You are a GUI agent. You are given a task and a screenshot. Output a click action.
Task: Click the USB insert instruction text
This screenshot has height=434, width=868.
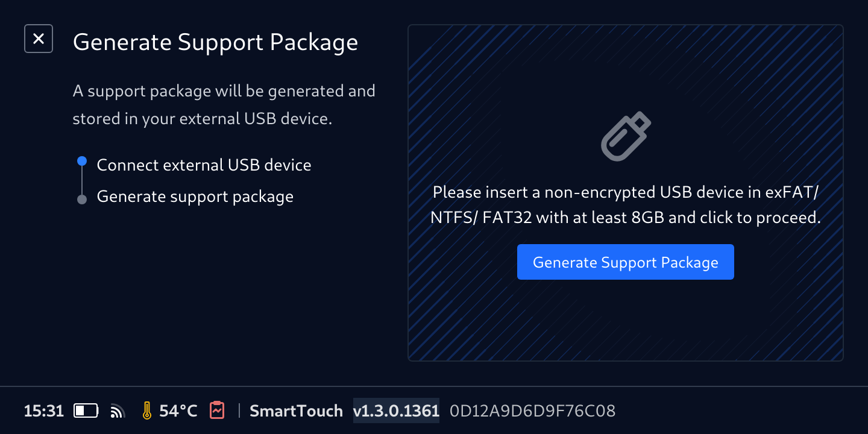tap(625, 205)
